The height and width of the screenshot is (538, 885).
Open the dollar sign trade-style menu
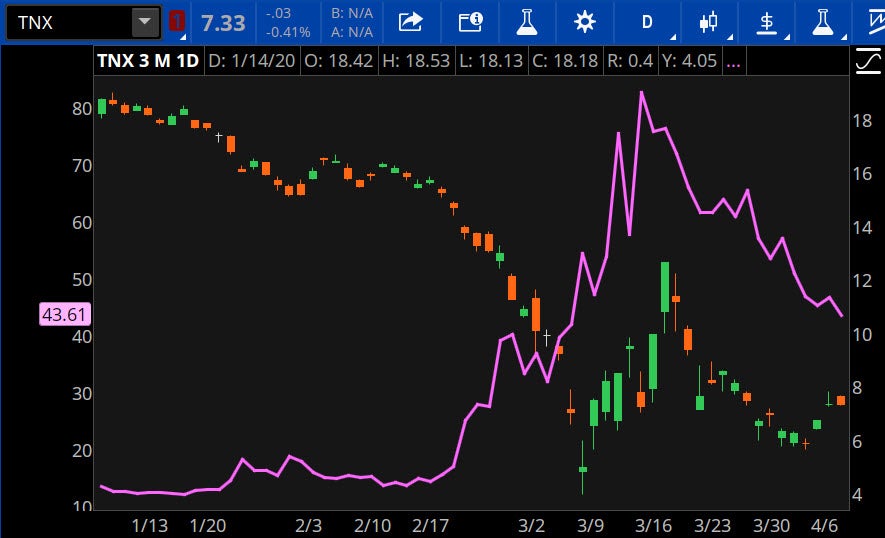pos(766,23)
